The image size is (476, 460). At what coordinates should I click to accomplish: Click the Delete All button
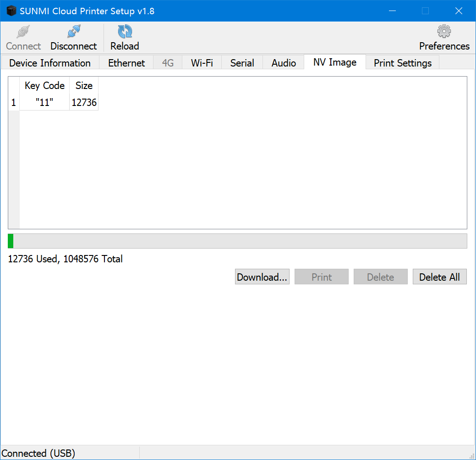(439, 277)
